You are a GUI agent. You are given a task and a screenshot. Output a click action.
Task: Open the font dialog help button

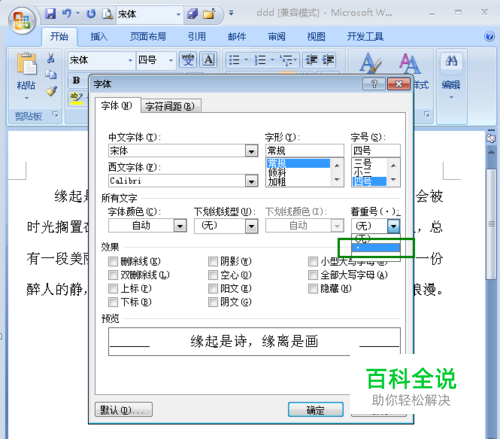point(374,84)
